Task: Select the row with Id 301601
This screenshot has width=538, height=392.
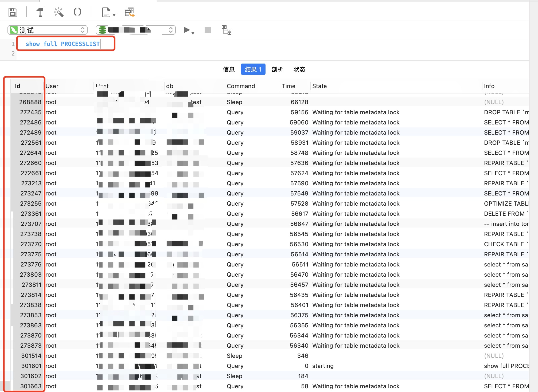Action: (x=31, y=366)
